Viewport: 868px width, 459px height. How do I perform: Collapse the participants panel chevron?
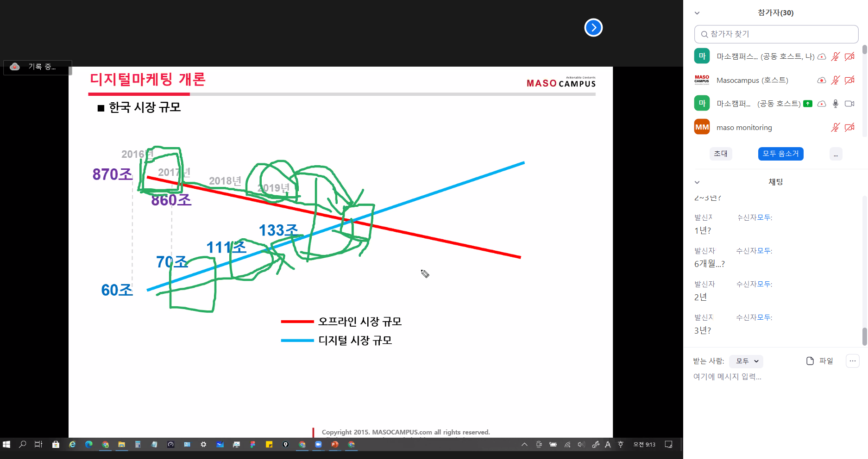tap(697, 13)
